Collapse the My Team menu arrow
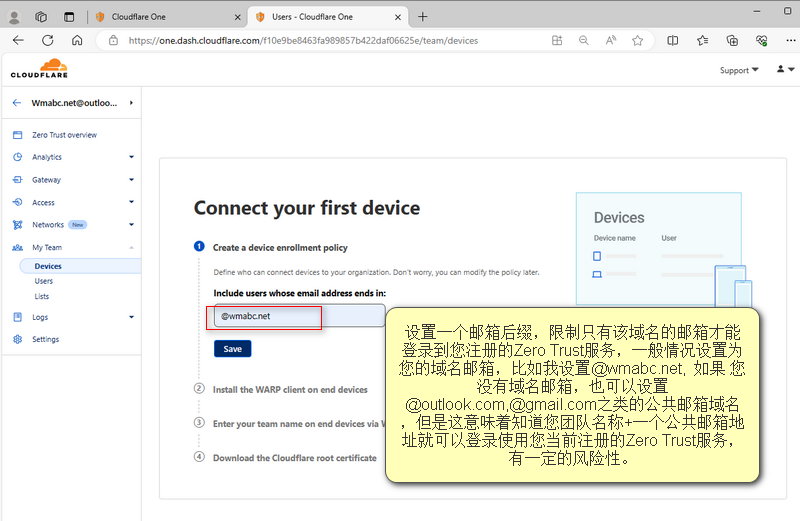 coord(131,247)
